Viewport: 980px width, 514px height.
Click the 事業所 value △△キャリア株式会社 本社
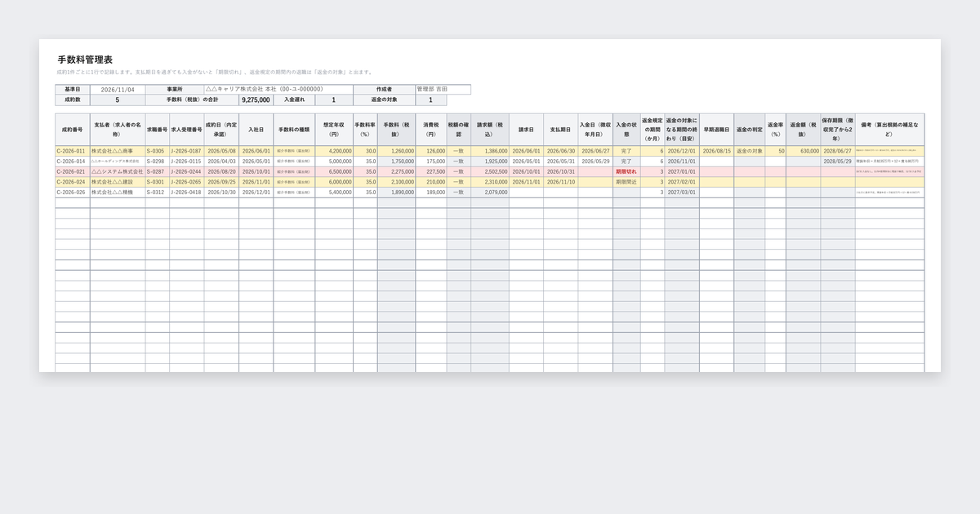pos(278,89)
